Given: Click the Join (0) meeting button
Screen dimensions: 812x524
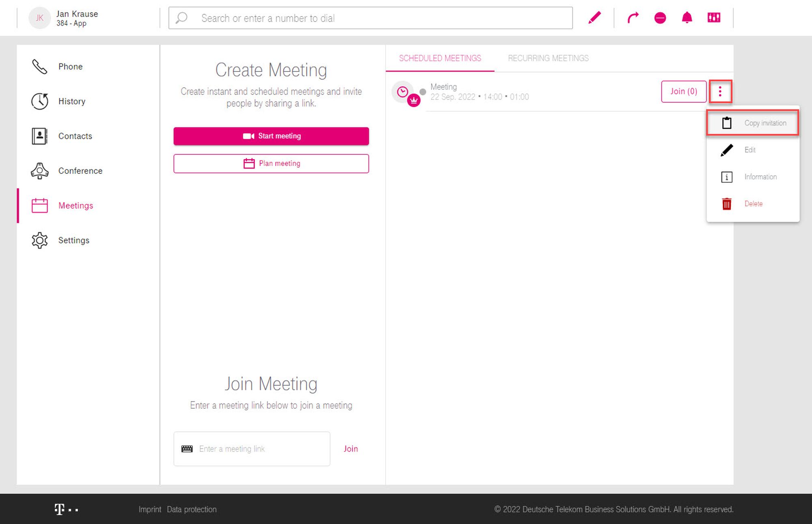Looking at the screenshot, I should pyautogui.click(x=684, y=91).
